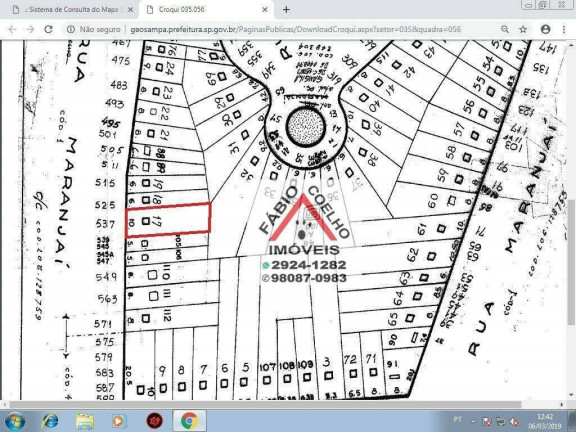The width and height of the screenshot is (576, 432).
Task: Open File Explorer folder icon in taskbar
Action: [x=85, y=421]
